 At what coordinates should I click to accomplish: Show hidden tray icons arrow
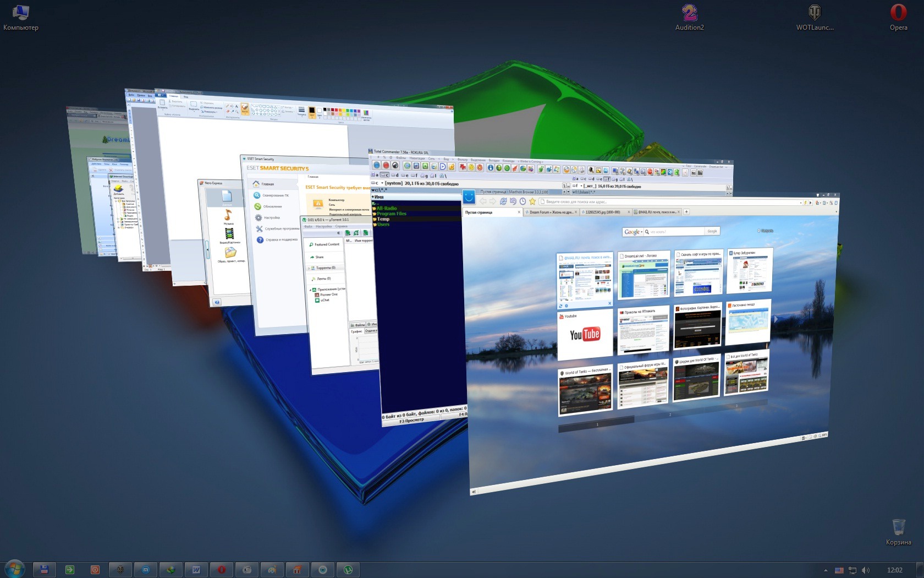point(826,570)
